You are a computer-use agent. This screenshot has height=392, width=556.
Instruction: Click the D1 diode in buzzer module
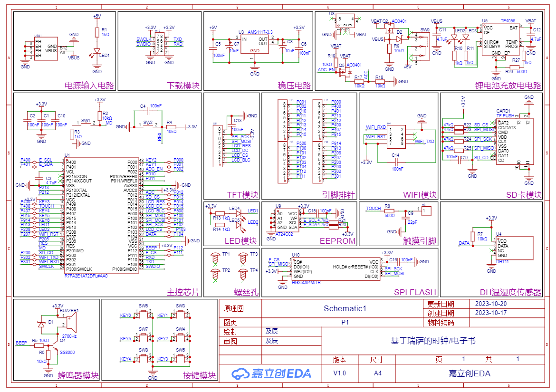pyautogui.click(x=41, y=324)
